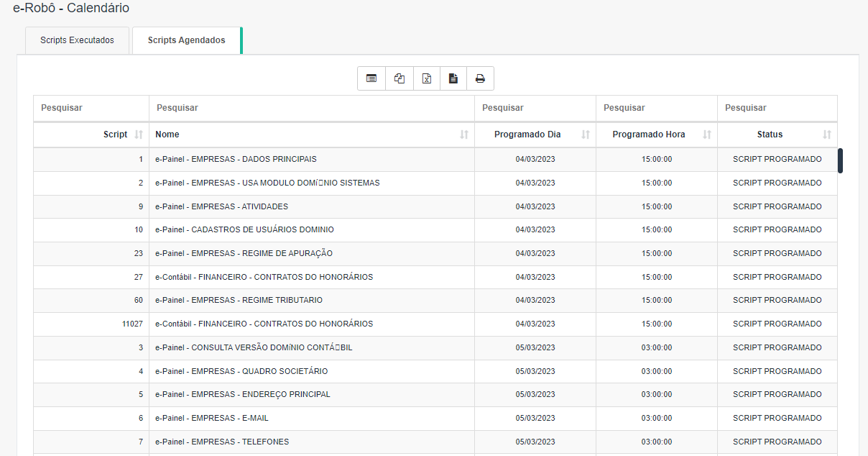Select 'e-Painel - EMPRESAS - QUADRO SOCIETÁRIO'

[241, 371]
